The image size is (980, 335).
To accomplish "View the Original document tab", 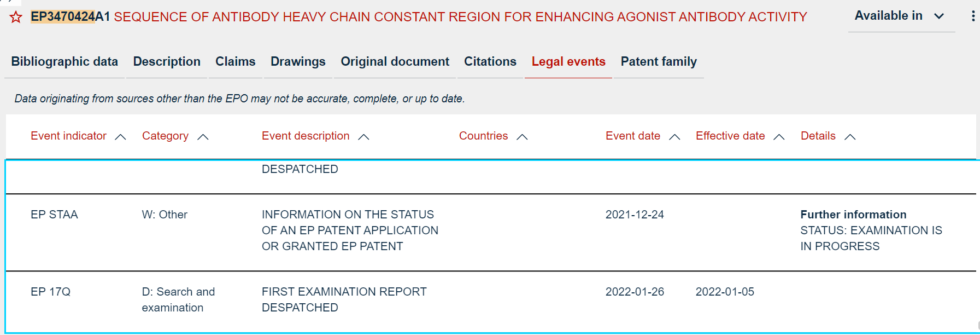I will point(395,61).
